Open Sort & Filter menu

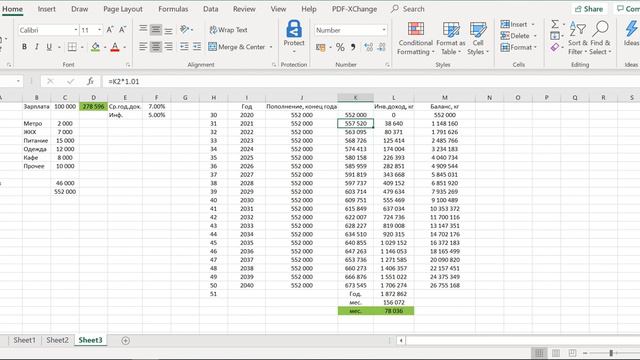pos(578,38)
